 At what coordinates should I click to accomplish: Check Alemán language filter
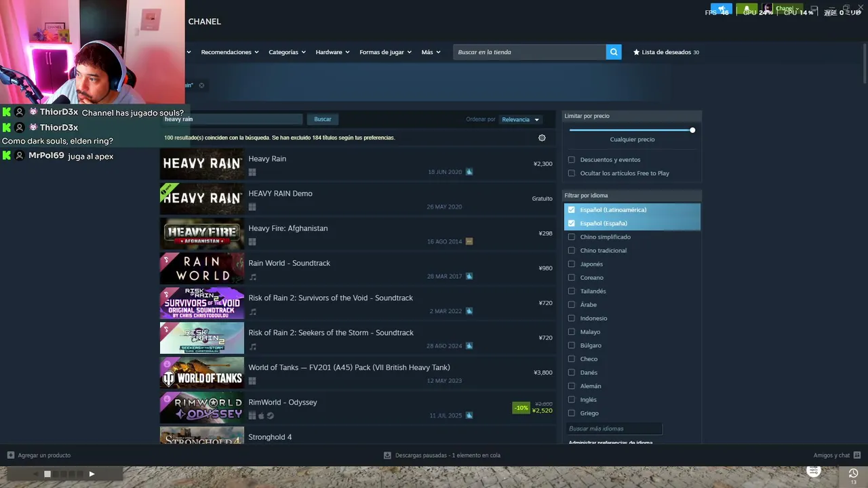[x=572, y=386]
